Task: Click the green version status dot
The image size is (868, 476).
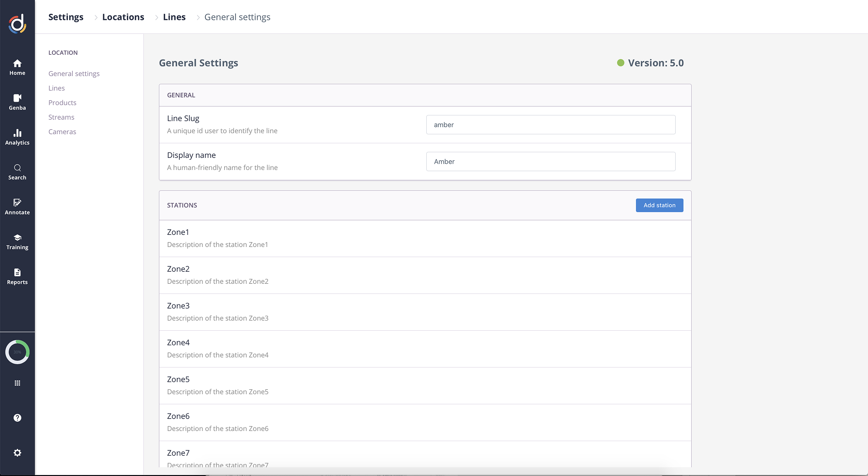Action: pos(620,63)
